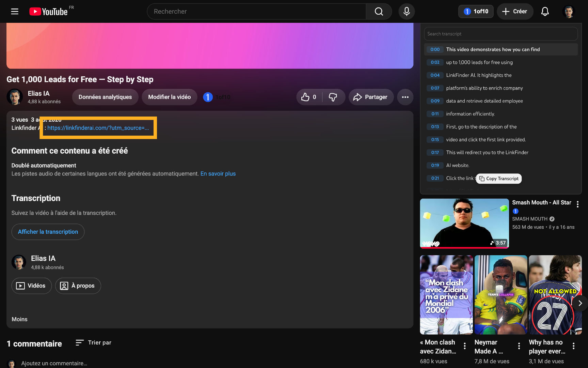This screenshot has height=368, width=588.
Task: Open Elias IA channel name in description
Action: coord(43,259)
